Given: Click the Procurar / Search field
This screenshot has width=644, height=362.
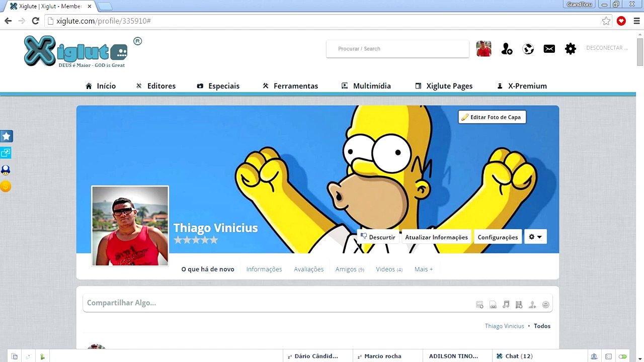Looking at the screenshot, I should [x=397, y=49].
